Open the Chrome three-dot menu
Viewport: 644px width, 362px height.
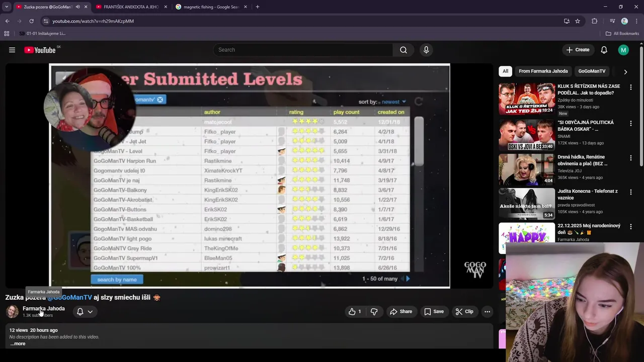[636, 21]
